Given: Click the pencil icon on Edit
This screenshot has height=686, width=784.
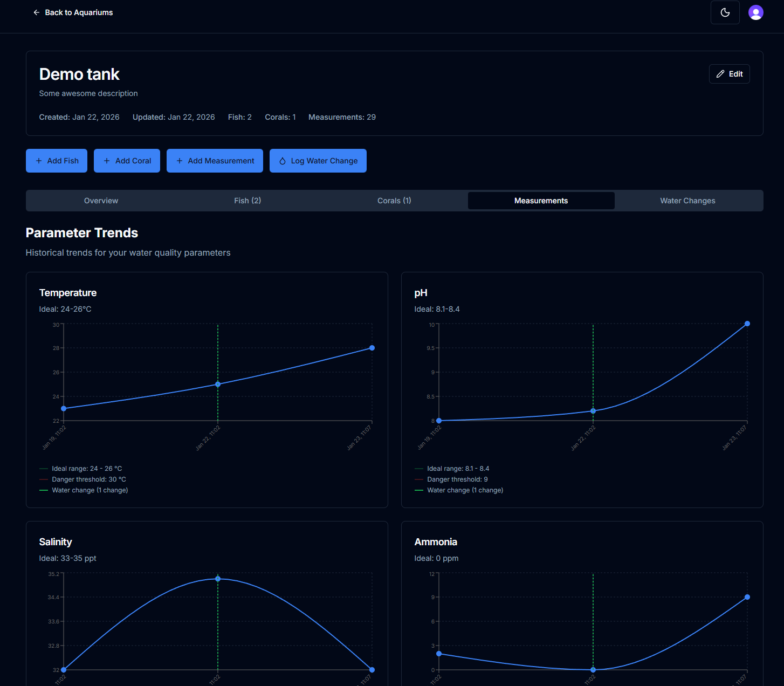Looking at the screenshot, I should point(720,74).
